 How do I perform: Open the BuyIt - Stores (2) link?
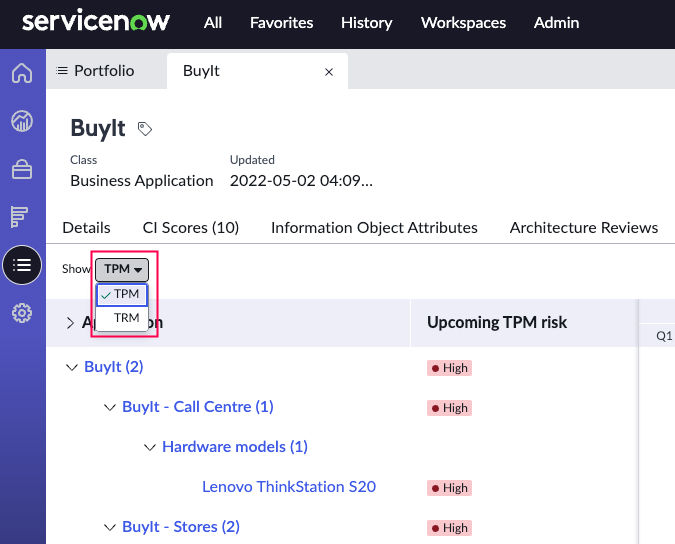point(181,527)
